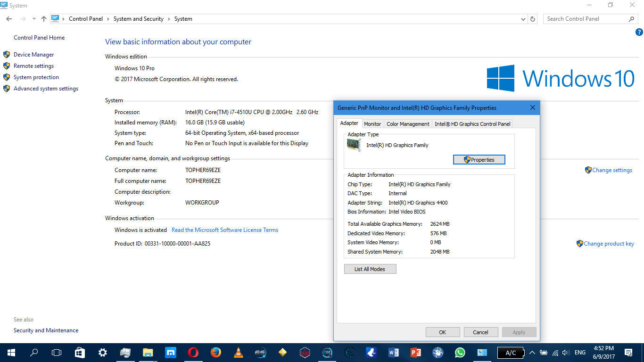Click adapter Properties button
This screenshot has height=362, width=644.
coord(479,160)
